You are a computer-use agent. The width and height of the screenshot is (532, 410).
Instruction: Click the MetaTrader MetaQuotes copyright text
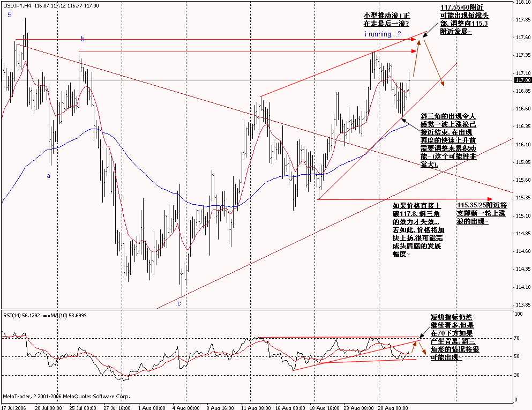tap(66, 397)
